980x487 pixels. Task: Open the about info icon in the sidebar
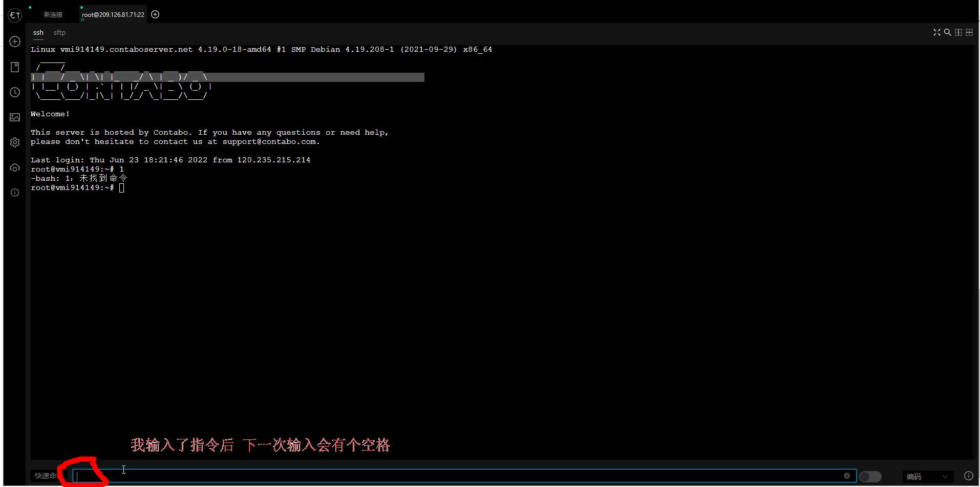click(14, 193)
